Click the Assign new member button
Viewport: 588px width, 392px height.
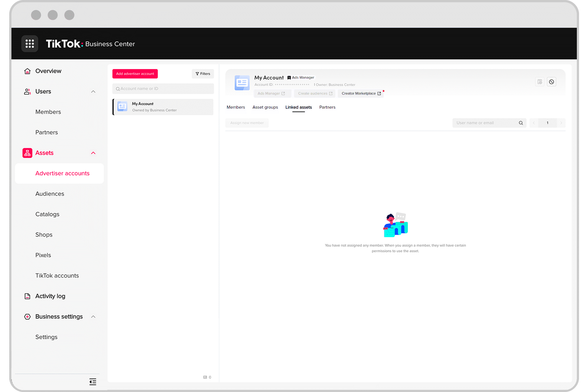coord(247,122)
